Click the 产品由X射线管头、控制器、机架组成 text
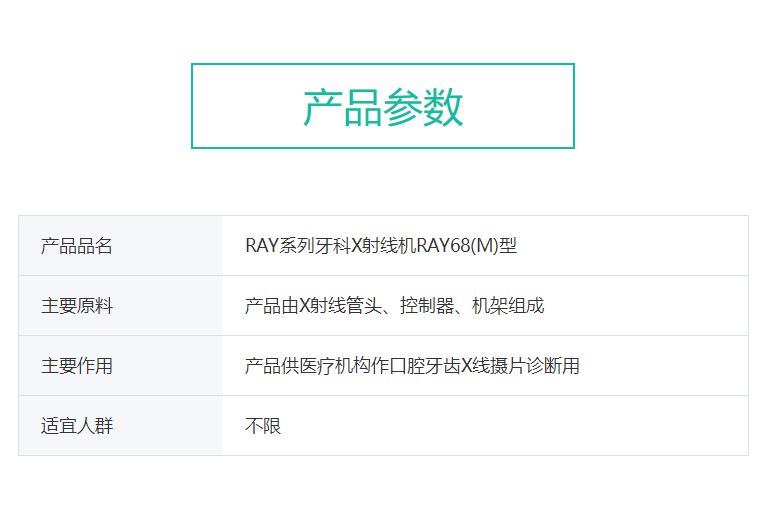Viewport: 764px width, 517px height. coord(394,306)
